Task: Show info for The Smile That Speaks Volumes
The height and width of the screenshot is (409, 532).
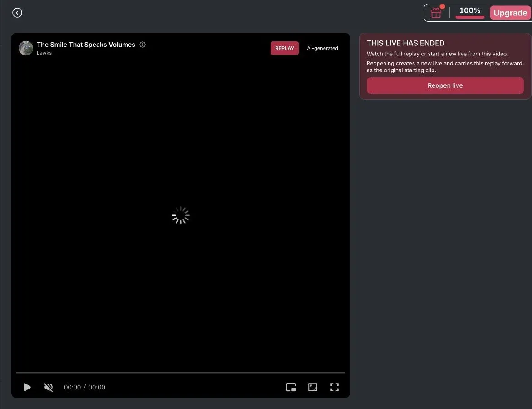Action: 143,45
